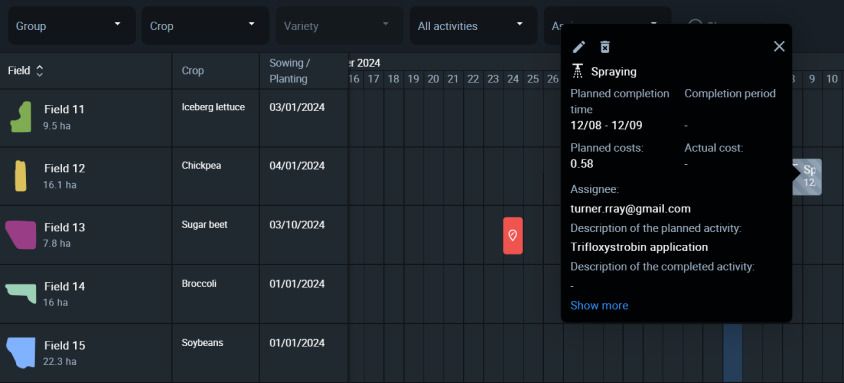Click the Field 12 name
This screenshot has width=844, height=383.
pos(65,168)
